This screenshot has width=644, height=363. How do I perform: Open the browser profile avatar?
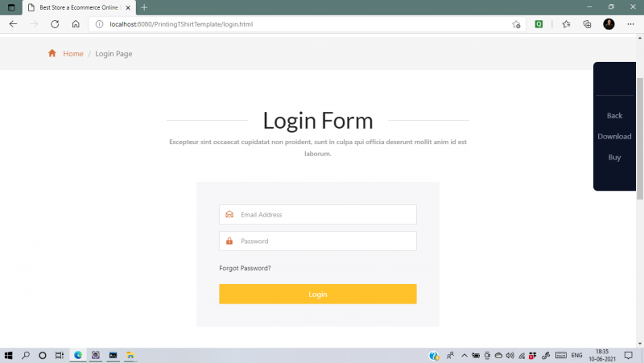[x=609, y=24]
